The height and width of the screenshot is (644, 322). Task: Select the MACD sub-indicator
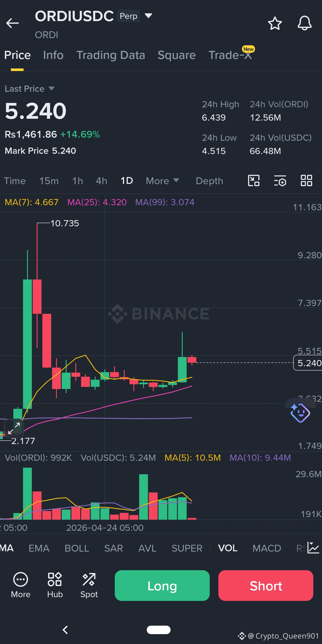(x=267, y=548)
